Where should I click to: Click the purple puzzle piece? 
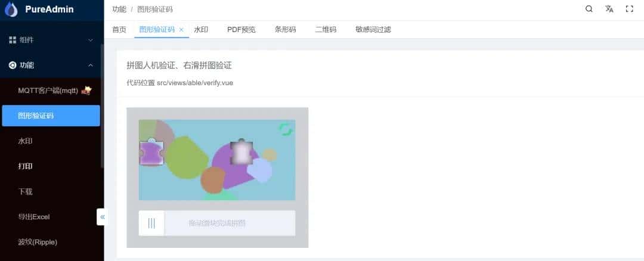pos(151,153)
